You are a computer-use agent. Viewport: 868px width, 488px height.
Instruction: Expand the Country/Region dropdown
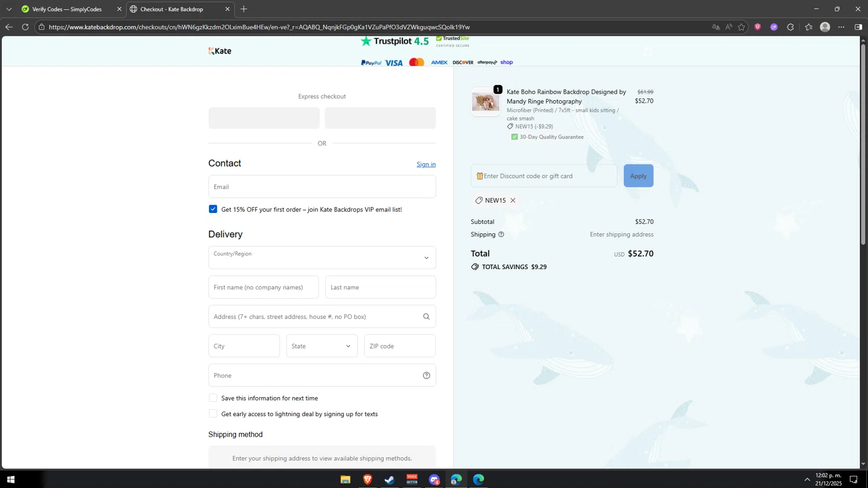point(322,258)
